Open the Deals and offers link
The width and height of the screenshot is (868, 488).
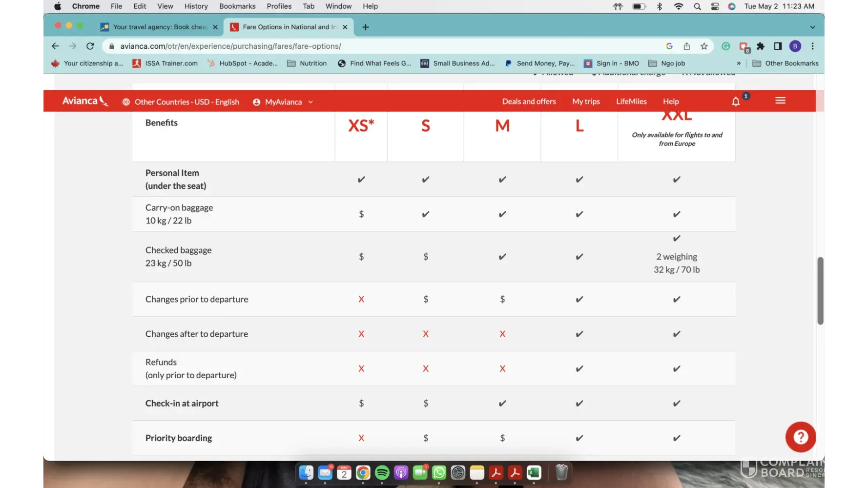(529, 102)
